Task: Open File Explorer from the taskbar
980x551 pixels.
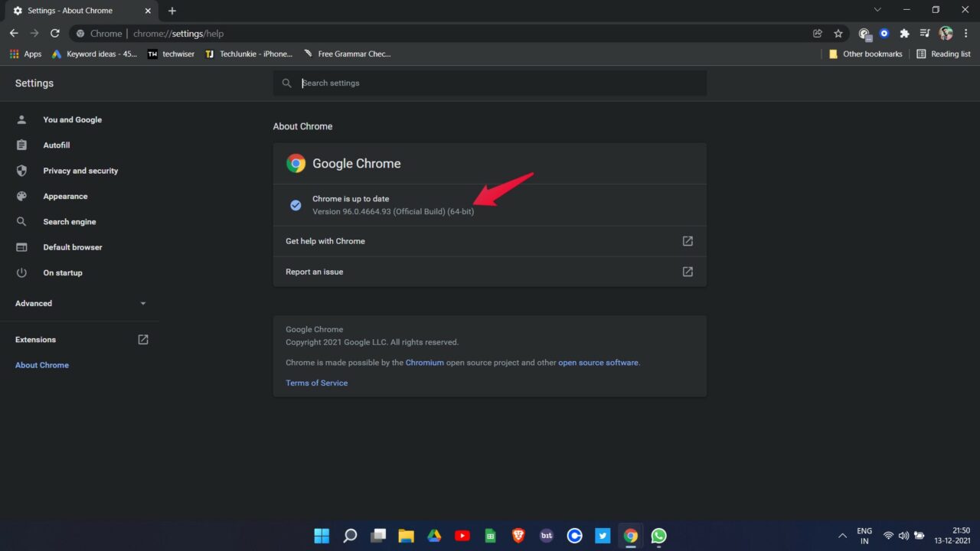Action: (406, 536)
